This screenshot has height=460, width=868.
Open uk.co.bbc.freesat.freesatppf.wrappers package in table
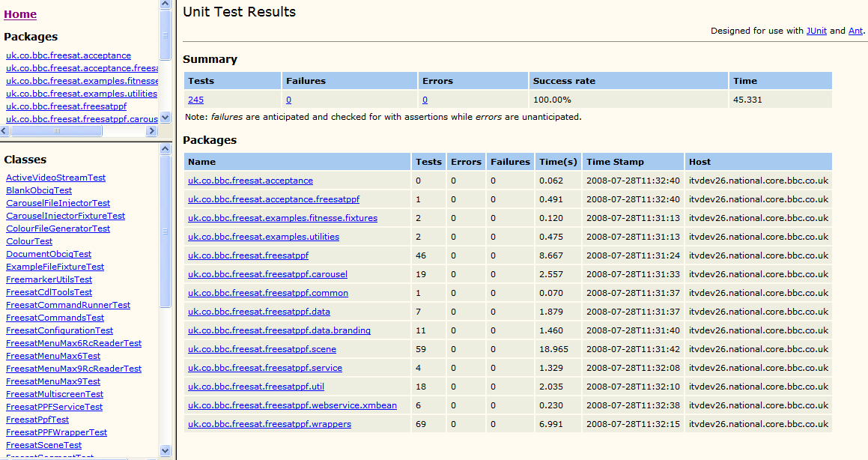(x=269, y=424)
